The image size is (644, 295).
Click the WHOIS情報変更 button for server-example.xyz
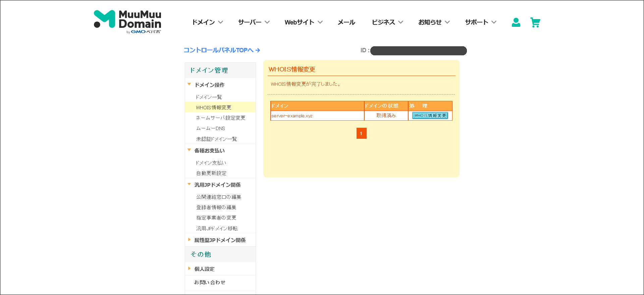(430, 116)
